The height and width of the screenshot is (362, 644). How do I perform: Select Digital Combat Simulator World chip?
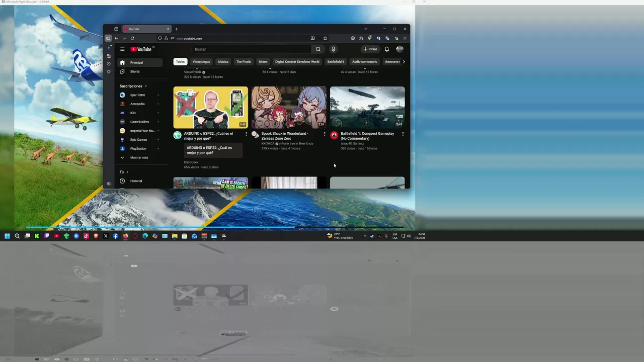pos(297,62)
